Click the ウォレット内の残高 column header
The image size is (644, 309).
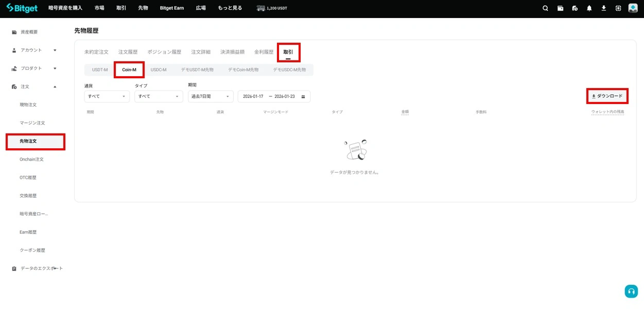click(608, 112)
